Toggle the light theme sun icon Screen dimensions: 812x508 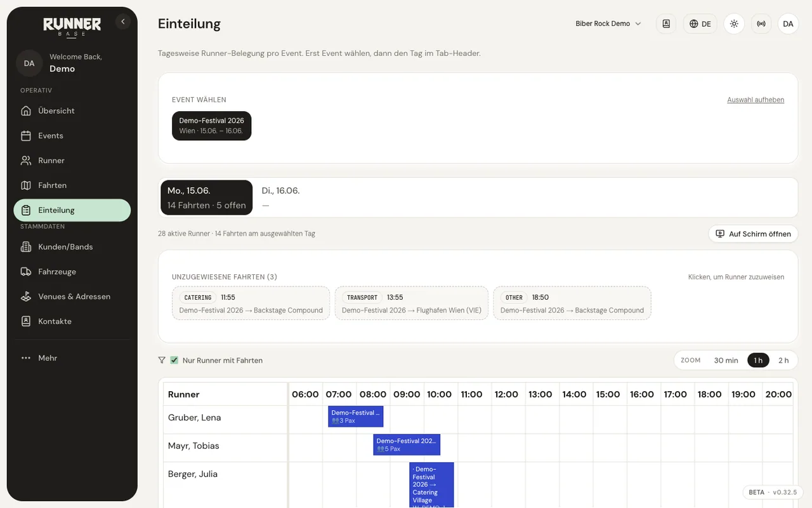tap(734, 23)
